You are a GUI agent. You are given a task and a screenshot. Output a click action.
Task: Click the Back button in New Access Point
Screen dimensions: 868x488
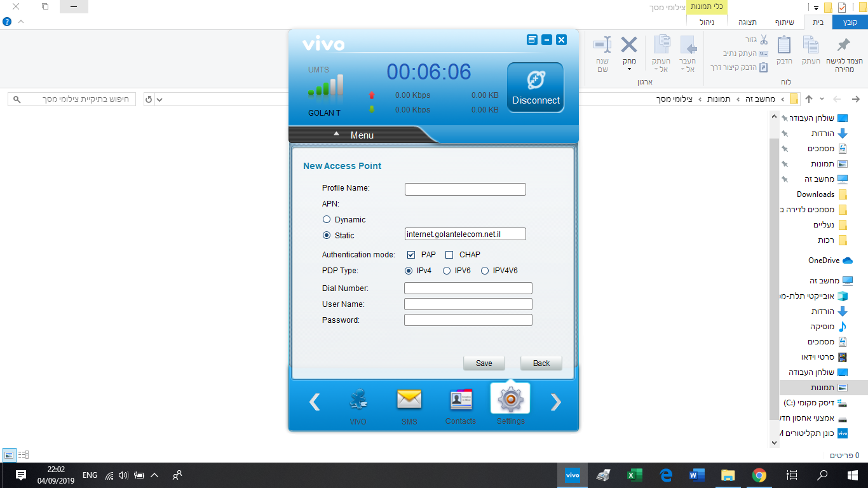tap(541, 363)
